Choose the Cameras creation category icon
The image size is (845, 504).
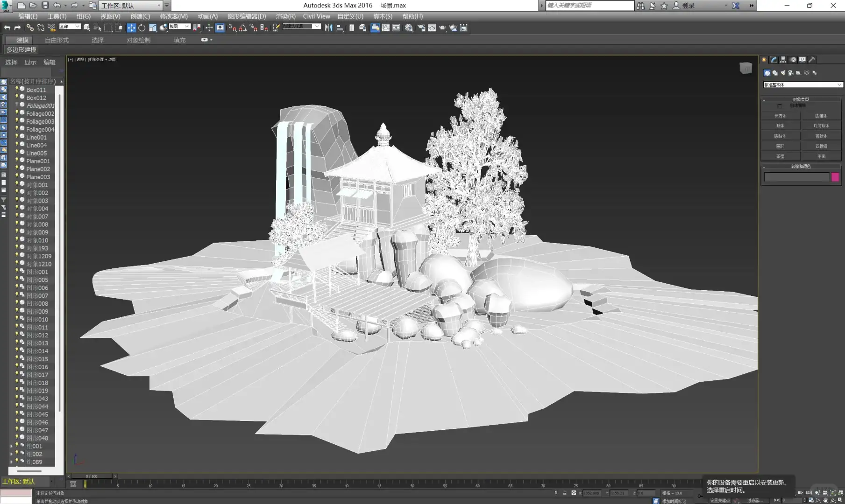pyautogui.click(x=791, y=73)
